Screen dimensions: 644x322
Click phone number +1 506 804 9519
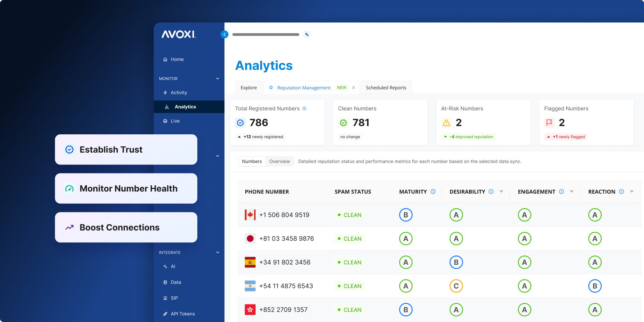pos(284,215)
